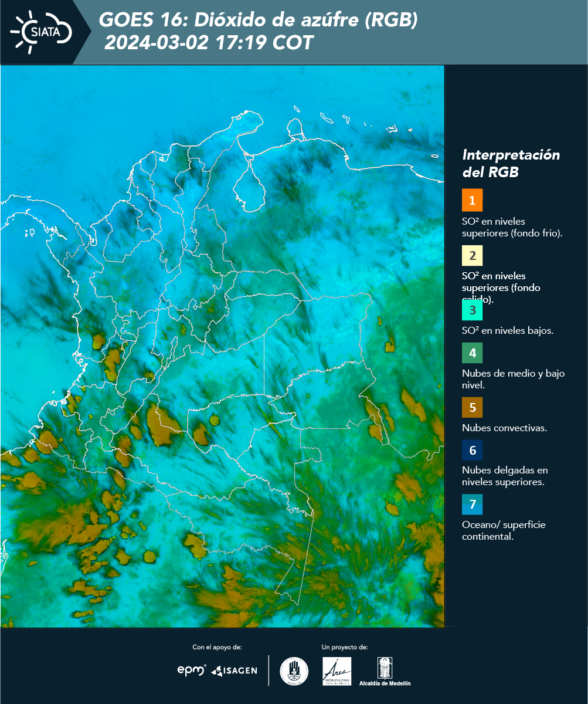Click 'Nubes de medio y bajo nivel' label
This screenshot has width=588, height=704.
513,379
